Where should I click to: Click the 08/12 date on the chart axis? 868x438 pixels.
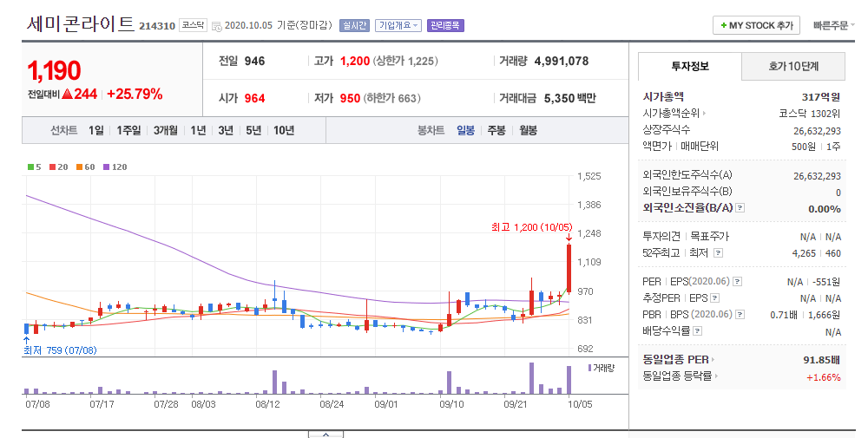(x=267, y=404)
